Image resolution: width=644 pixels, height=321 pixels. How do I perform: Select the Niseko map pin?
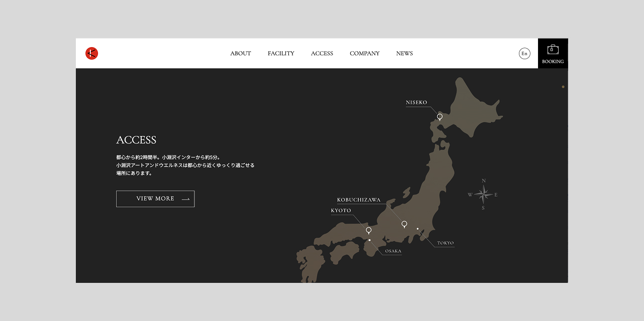click(x=440, y=117)
